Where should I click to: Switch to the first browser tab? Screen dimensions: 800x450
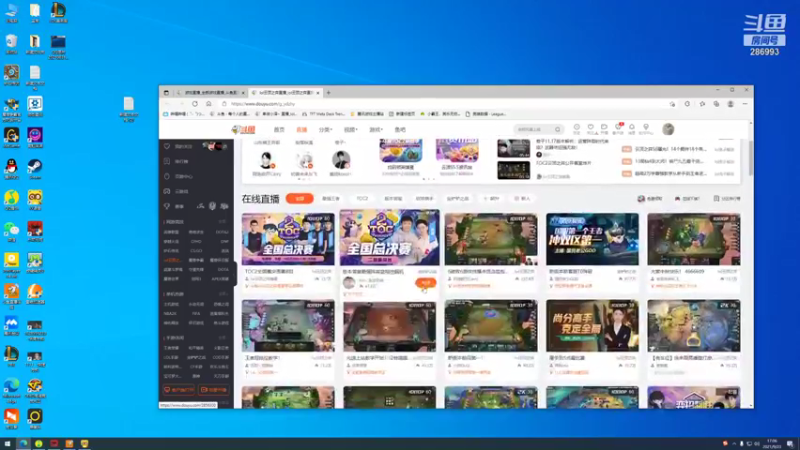coord(210,93)
